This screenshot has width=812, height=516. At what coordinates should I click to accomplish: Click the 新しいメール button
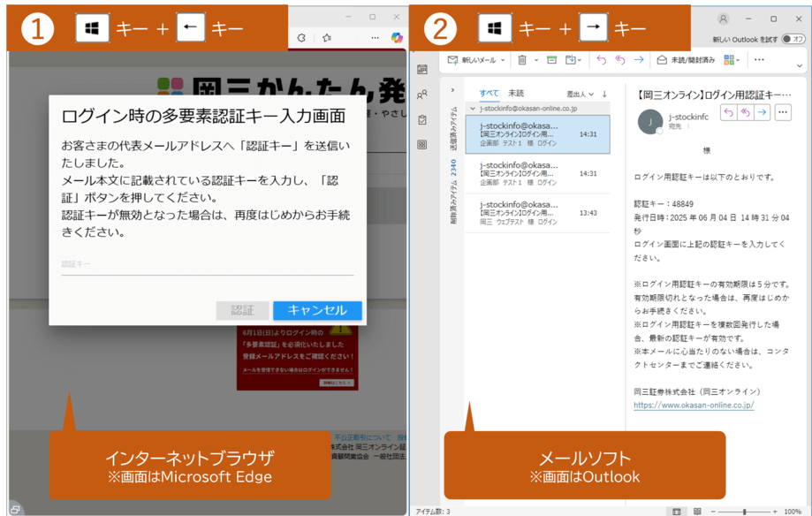472,60
